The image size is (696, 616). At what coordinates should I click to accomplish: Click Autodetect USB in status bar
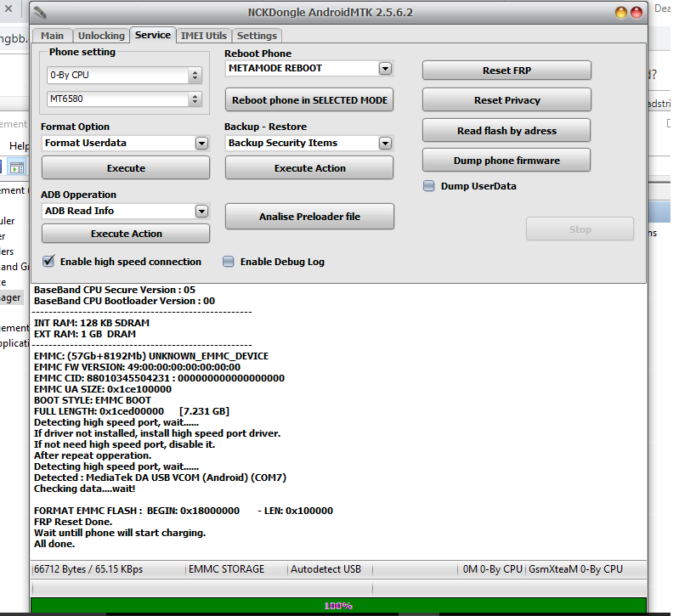325,569
